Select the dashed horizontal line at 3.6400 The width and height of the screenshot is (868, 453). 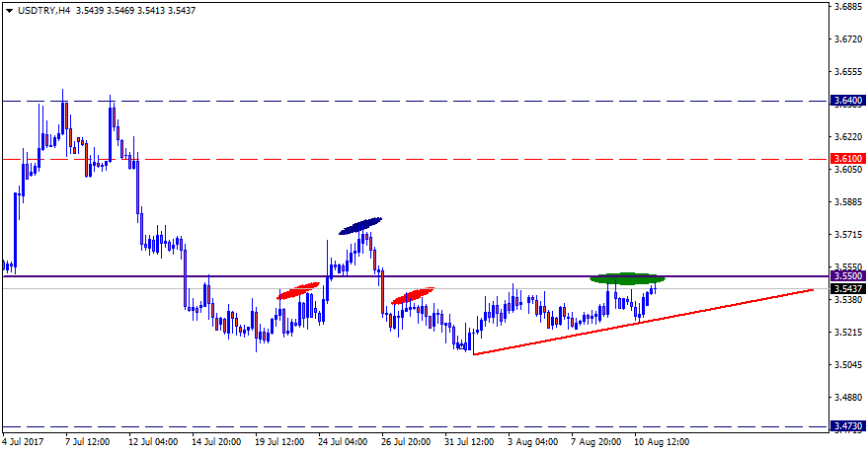(296, 101)
